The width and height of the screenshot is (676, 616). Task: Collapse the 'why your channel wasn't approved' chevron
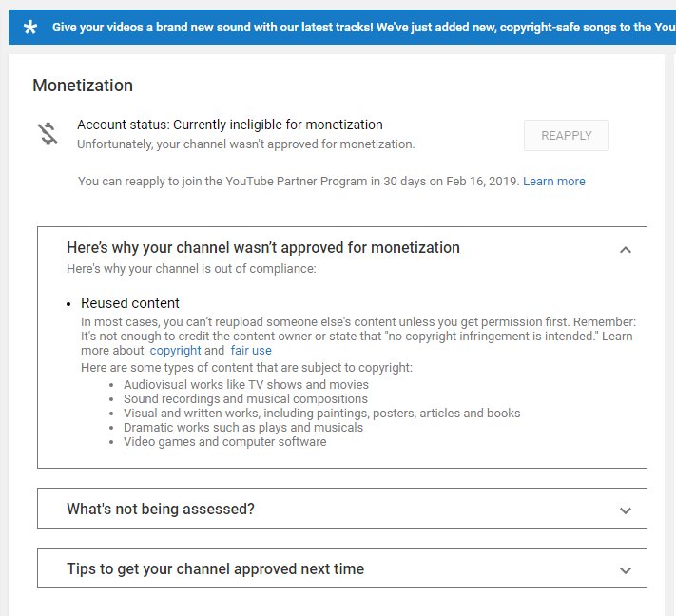[625, 250]
